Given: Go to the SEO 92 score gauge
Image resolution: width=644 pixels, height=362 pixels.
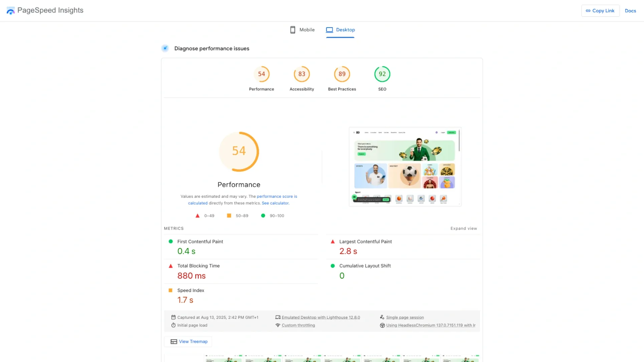Looking at the screenshot, I should click(382, 74).
